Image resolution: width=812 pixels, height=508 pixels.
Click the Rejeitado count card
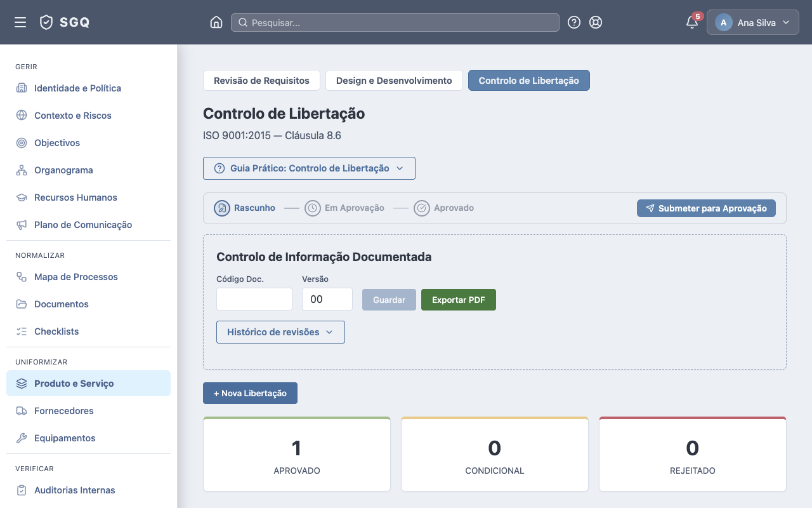point(693,454)
